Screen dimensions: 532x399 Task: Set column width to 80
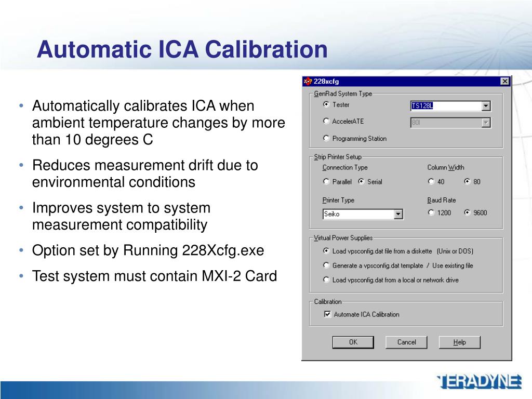(467, 181)
